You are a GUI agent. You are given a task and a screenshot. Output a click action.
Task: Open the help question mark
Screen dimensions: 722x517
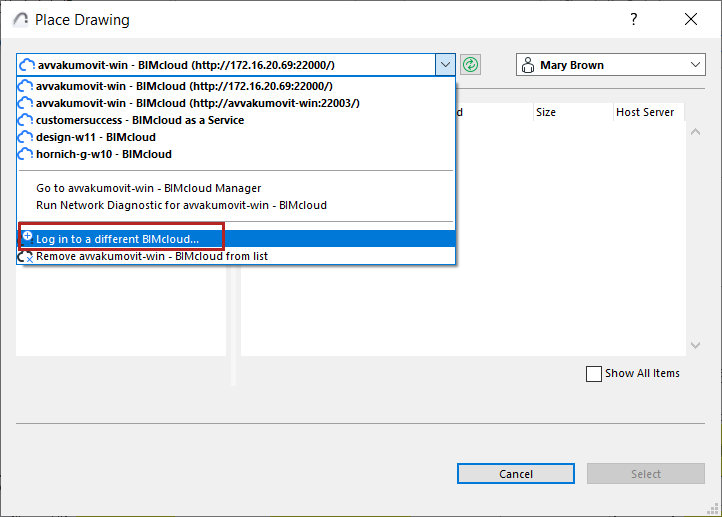pos(634,19)
